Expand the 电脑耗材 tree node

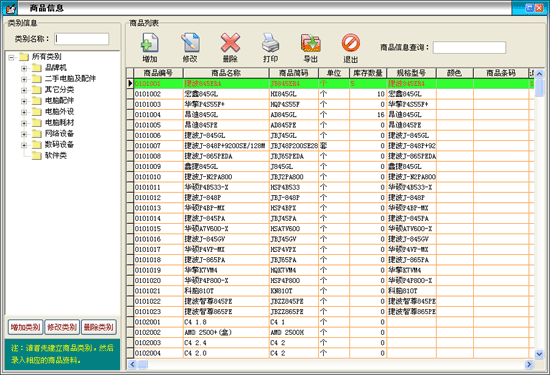click(24, 123)
